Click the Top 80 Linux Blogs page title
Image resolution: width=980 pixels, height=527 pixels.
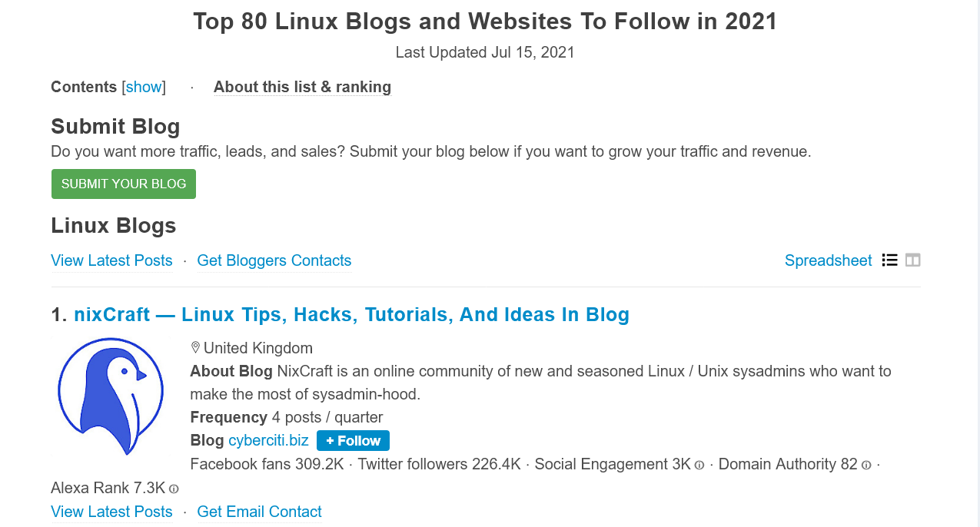[x=485, y=21]
